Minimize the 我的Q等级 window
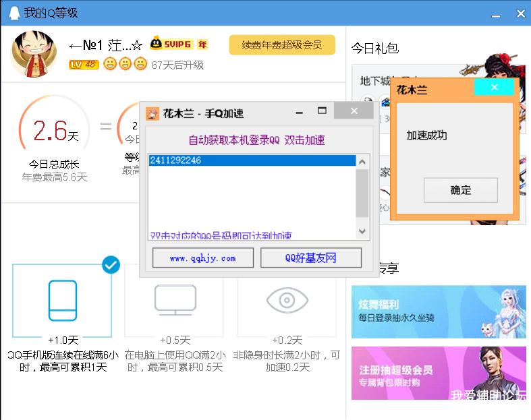This screenshot has height=420, width=531. pos(496,16)
